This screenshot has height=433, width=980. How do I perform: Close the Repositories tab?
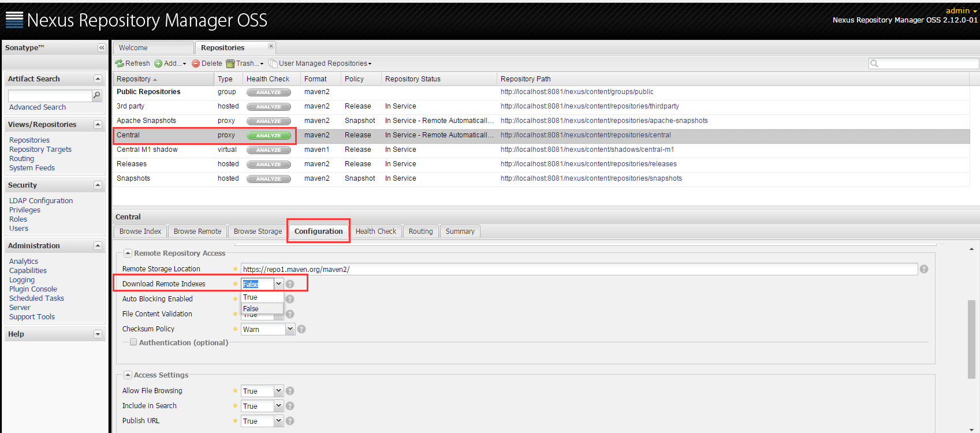271,46
